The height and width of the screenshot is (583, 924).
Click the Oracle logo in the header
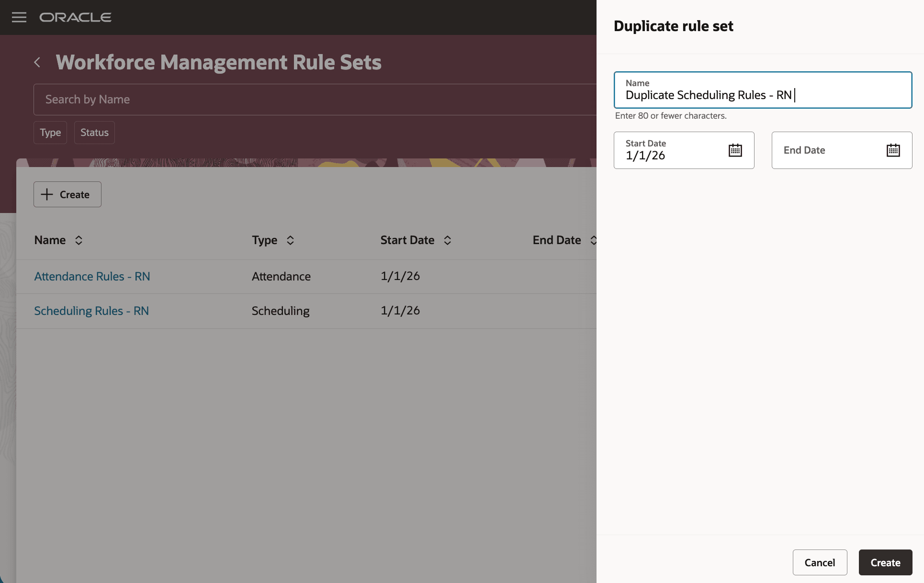pyautogui.click(x=75, y=17)
